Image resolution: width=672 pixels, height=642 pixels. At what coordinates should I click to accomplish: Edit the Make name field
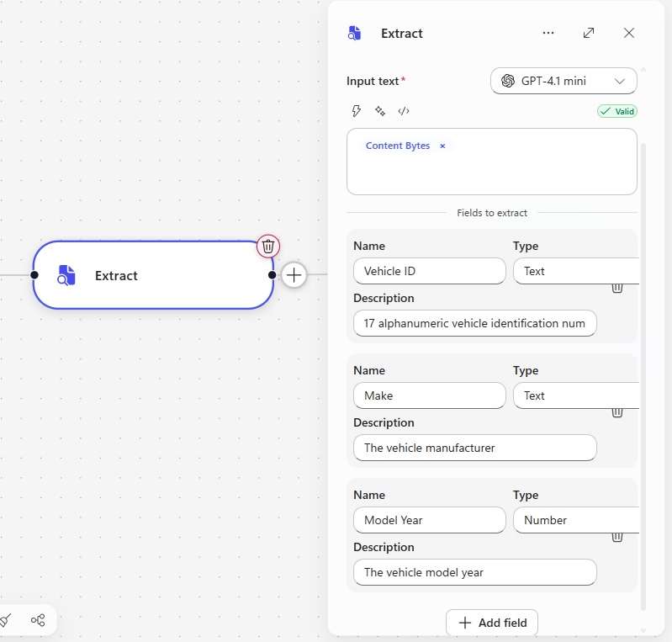point(430,395)
